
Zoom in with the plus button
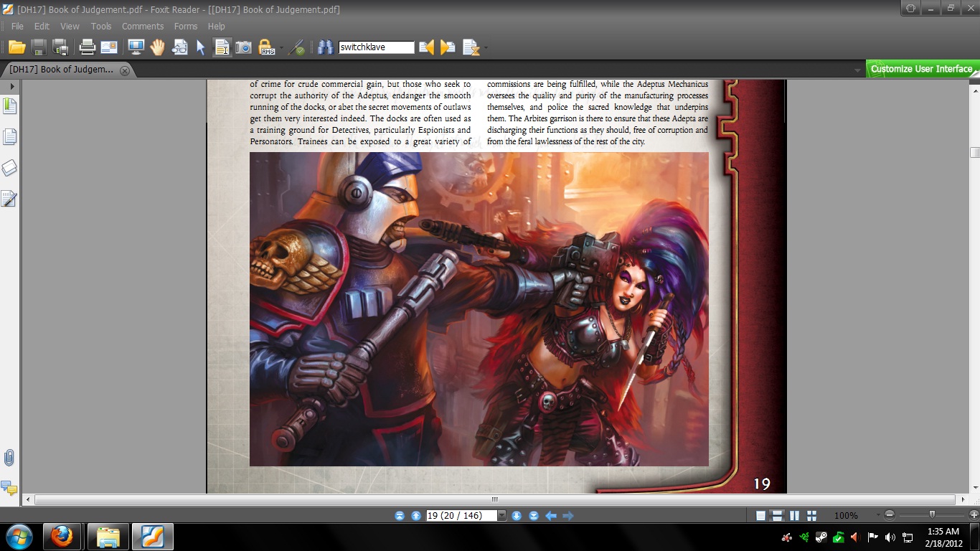[974, 515]
